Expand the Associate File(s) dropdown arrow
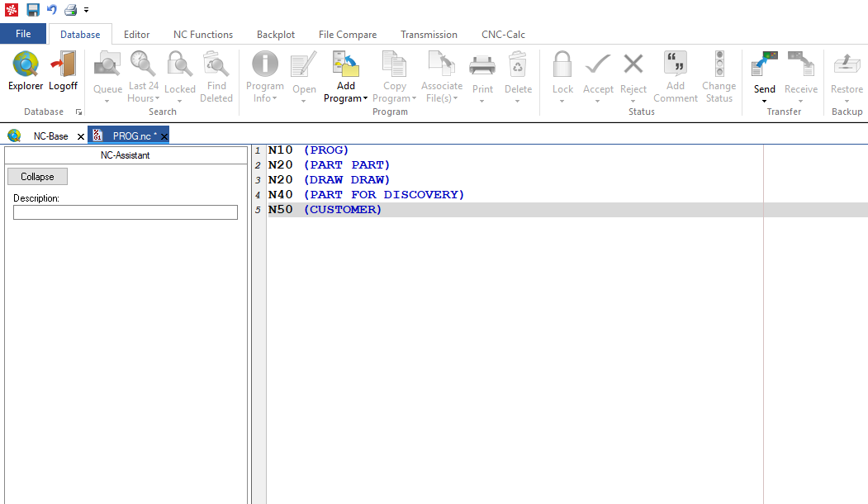 point(456,98)
